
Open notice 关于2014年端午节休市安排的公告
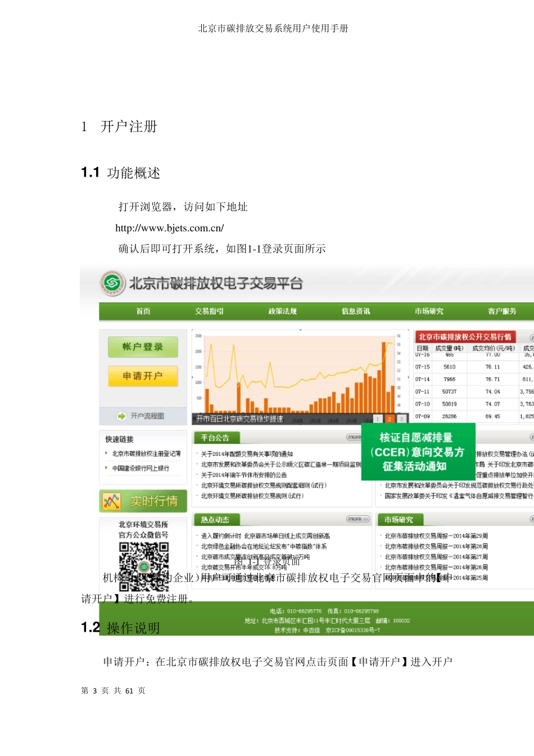pos(244,475)
